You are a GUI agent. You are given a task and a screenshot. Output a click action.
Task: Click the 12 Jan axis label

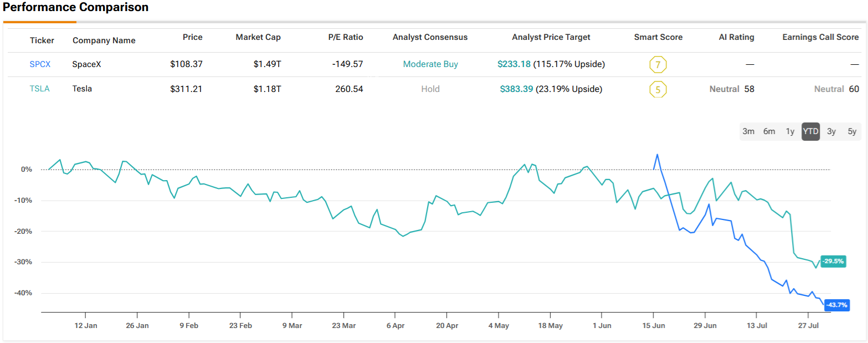(86, 326)
